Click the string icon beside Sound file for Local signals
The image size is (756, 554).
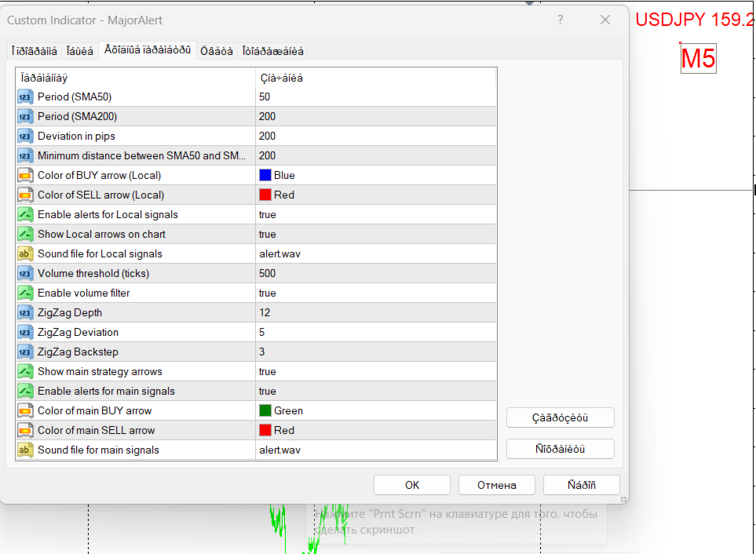pyautogui.click(x=25, y=254)
